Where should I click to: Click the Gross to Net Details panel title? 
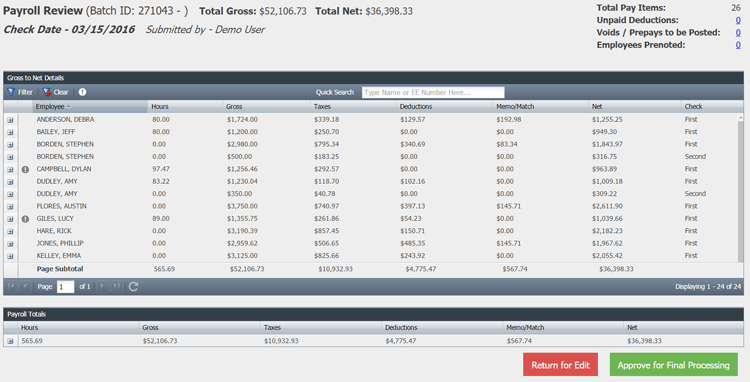pos(35,78)
